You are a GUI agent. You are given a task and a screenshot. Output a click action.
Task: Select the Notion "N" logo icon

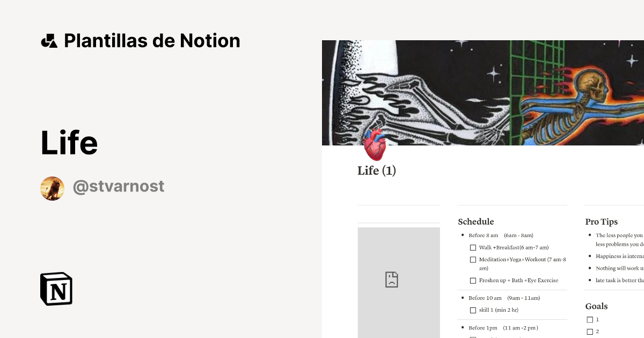click(x=56, y=289)
